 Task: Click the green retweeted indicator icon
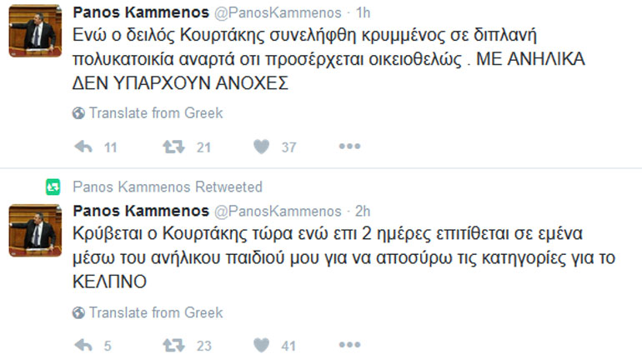tap(53, 187)
